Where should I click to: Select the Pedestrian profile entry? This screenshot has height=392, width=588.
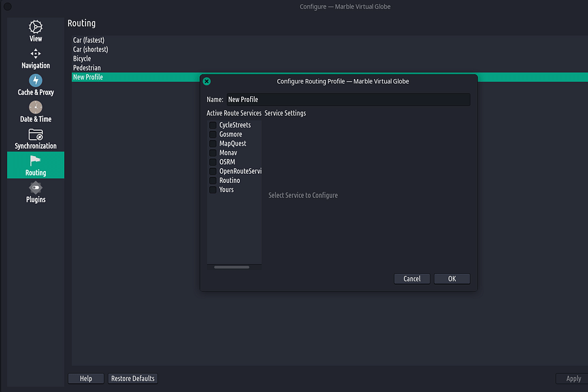pyautogui.click(x=87, y=68)
